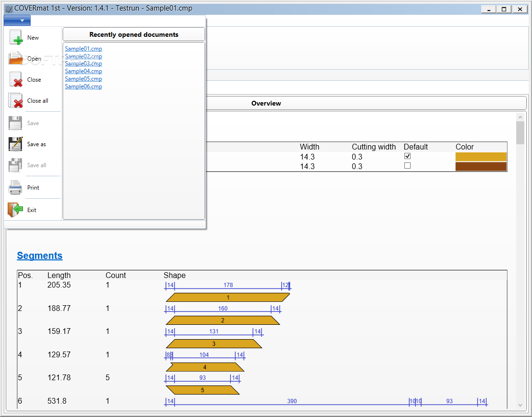The image size is (532, 417).
Task: Select the Close menu entry label
Action: click(x=34, y=80)
